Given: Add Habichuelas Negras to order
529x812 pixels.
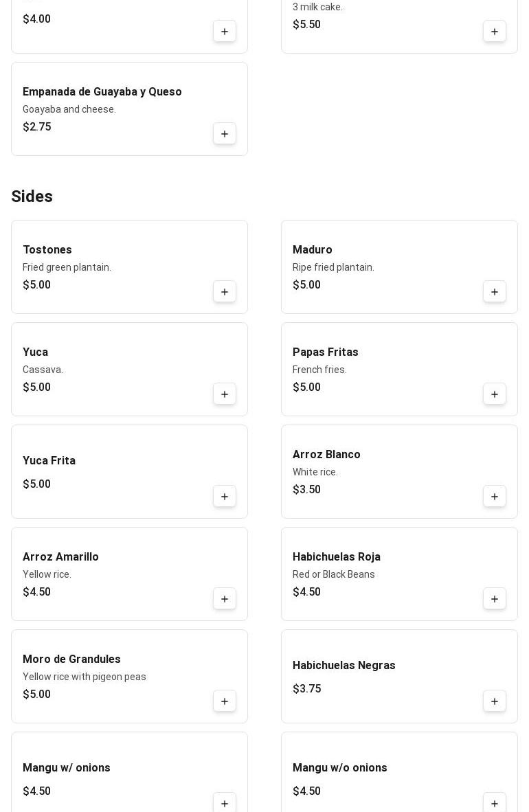Looking at the screenshot, I should [495, 701].
